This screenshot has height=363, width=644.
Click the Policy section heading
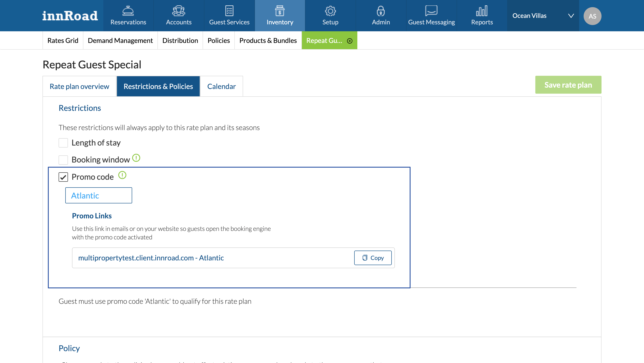69,348
